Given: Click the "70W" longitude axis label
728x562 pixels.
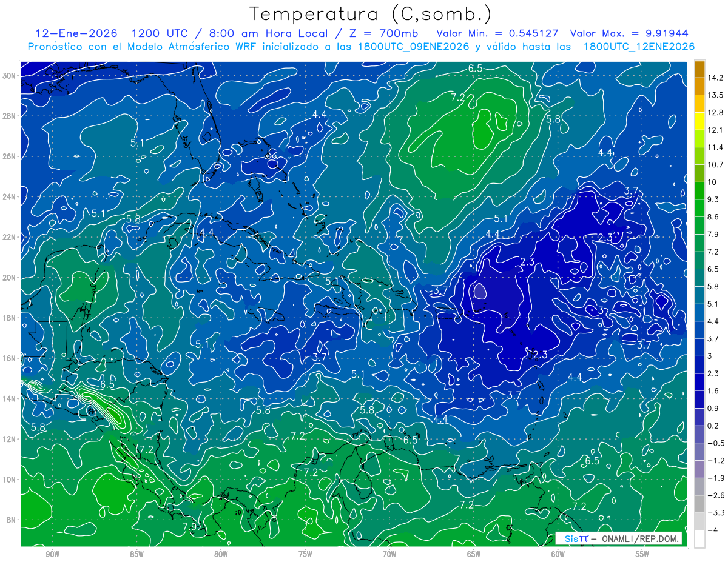Looking at the screenshot, I should pyautogui.click(x=389, y=554).
